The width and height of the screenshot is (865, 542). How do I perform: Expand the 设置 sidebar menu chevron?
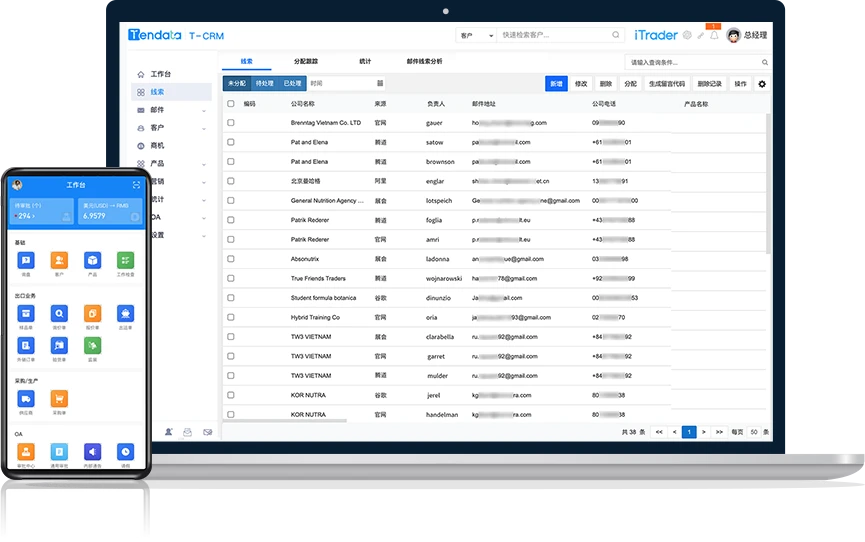point(204,236)
